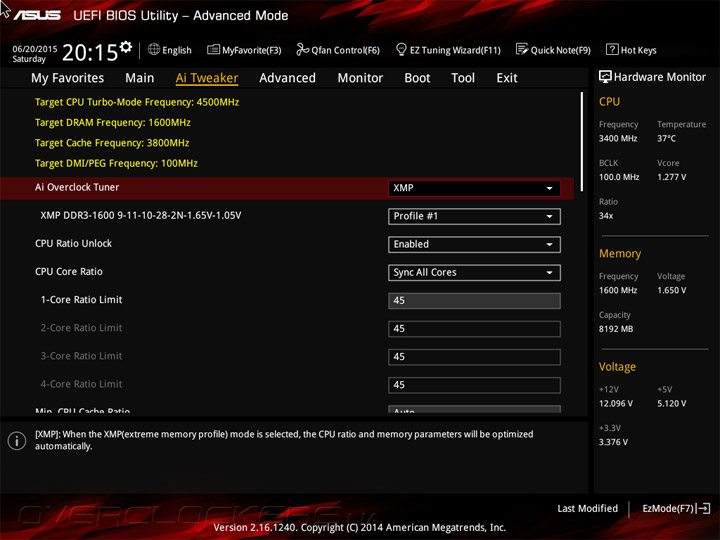This screenshot has width=720, height=540.
Task: Open MyFavorite(F3) label
Action: 252,50
